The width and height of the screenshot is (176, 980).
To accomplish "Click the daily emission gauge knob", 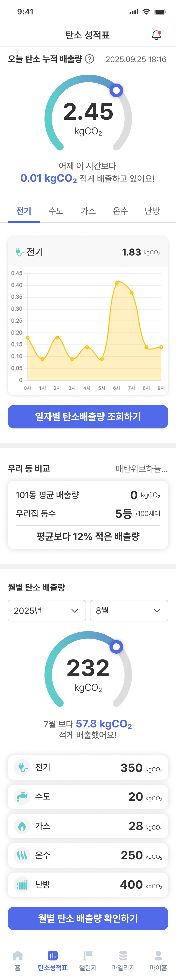I will point(116,91).
